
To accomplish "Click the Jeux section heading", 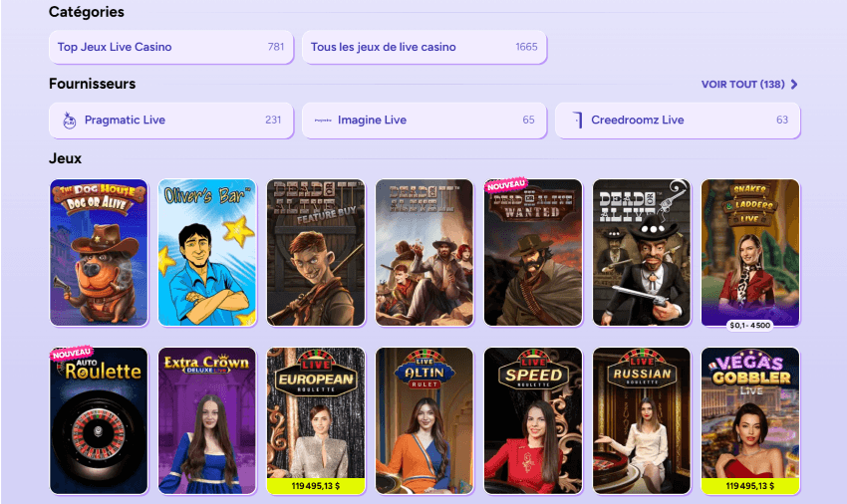I will pos(66,158).
